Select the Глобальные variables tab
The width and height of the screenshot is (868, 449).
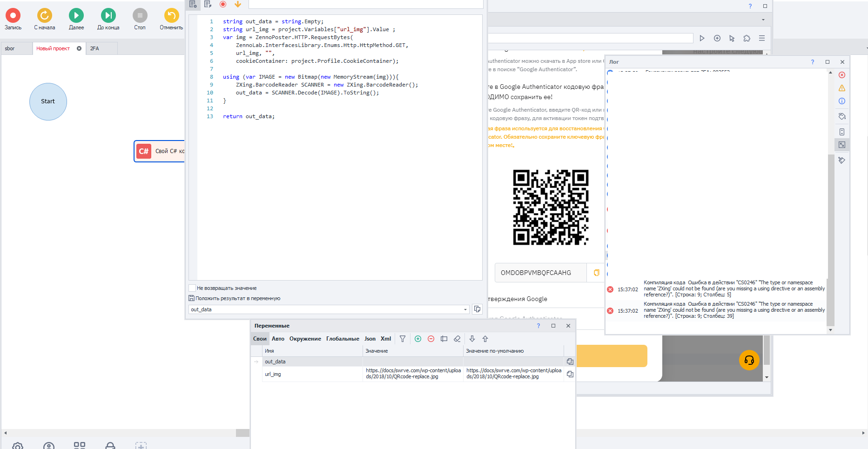pos(343,339)
